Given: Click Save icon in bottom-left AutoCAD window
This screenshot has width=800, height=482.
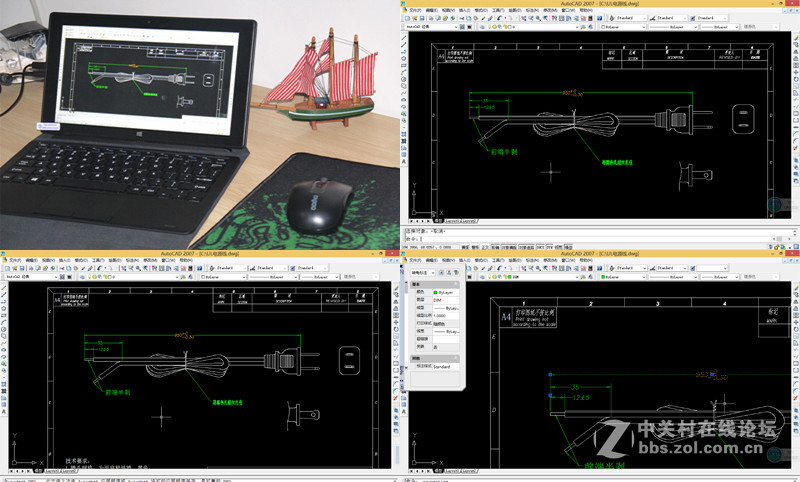Looking at the screenshot, I should [x=22, y=268].
